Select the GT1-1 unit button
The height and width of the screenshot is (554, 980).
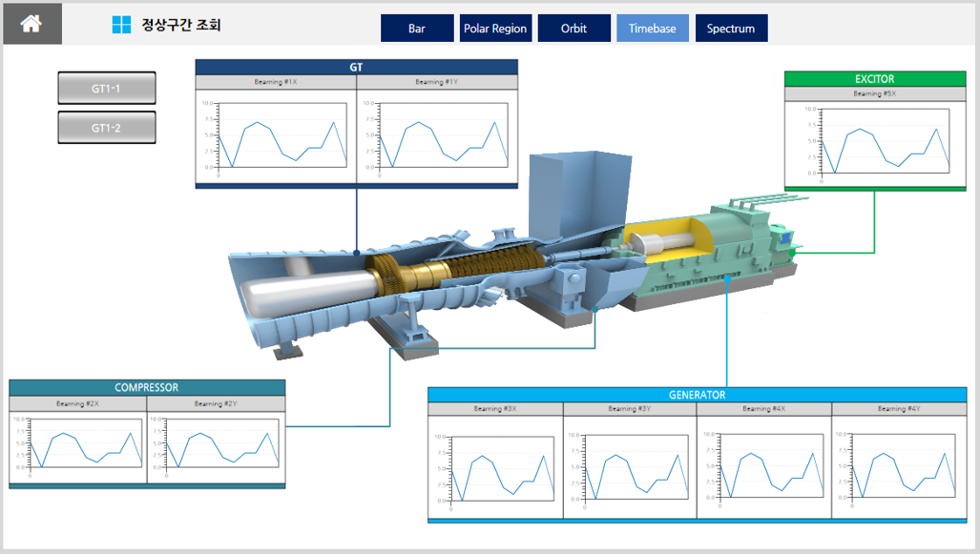pyautogui.click(x=107, y=88)
